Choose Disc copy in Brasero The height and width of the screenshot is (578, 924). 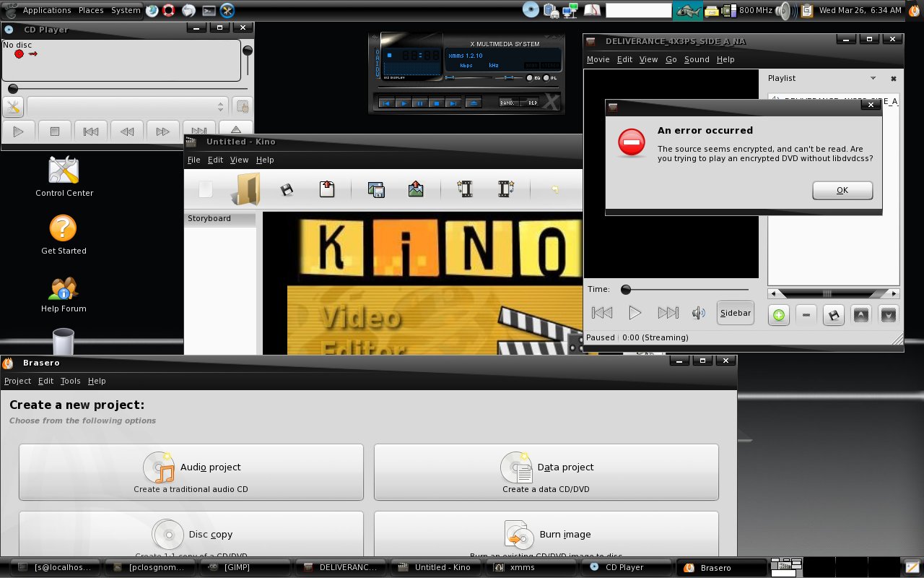tap(191, 535)
